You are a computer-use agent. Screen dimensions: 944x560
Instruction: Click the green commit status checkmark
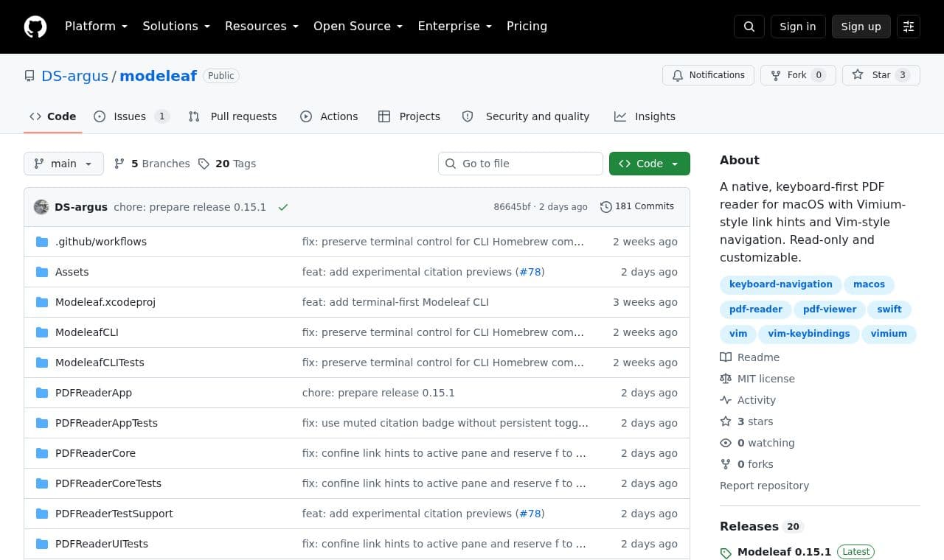283,207
